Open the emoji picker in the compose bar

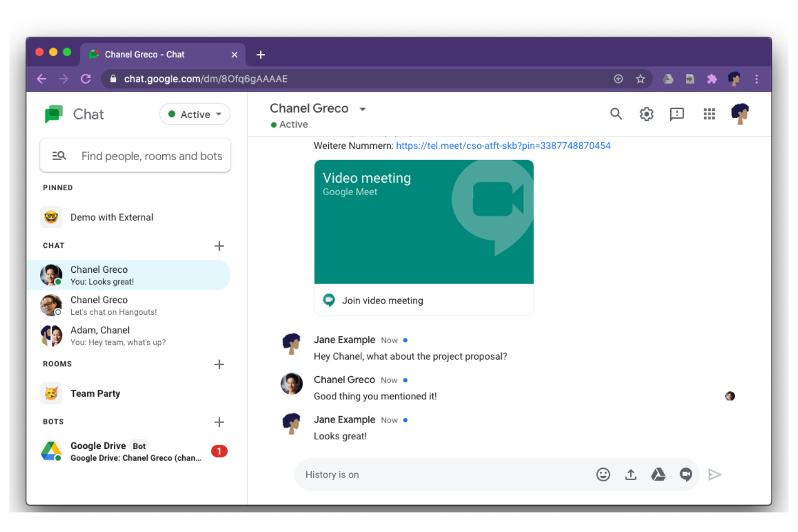coord(603,474)
